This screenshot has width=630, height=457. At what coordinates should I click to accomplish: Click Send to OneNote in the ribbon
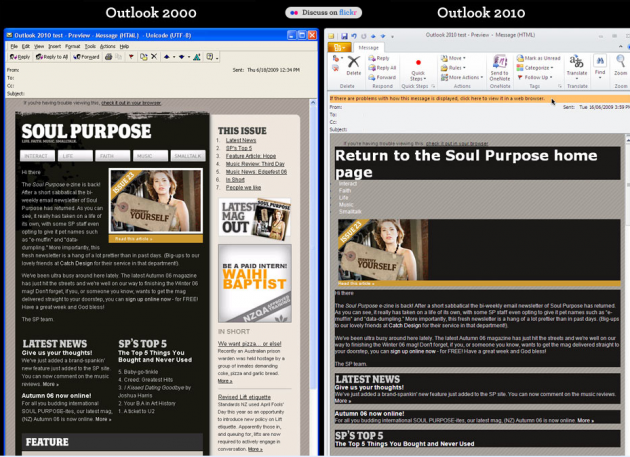point(500,68)
